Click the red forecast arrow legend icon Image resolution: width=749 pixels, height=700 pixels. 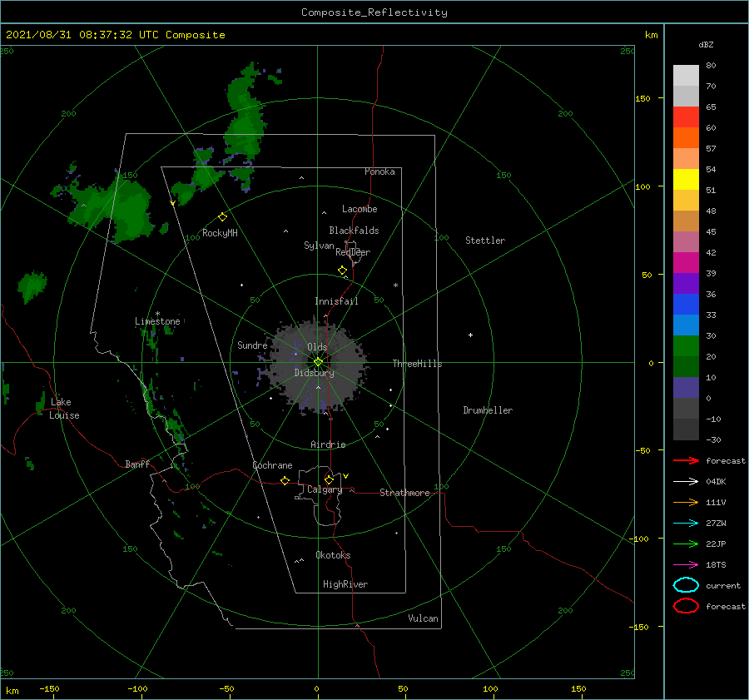pyautogui.click(x=686, y=460)
